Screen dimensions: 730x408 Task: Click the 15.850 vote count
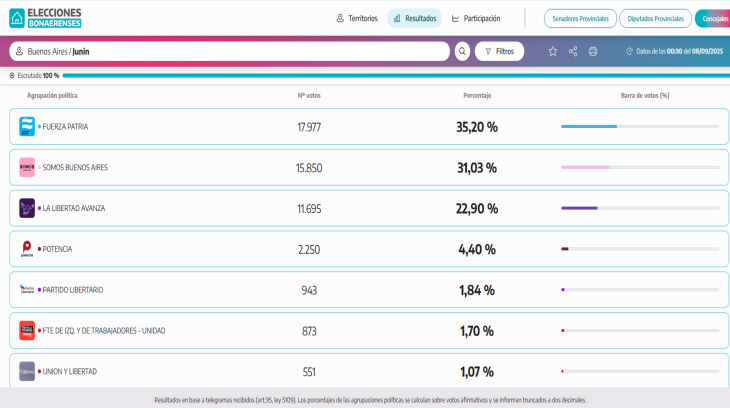[x=309, y=168]
